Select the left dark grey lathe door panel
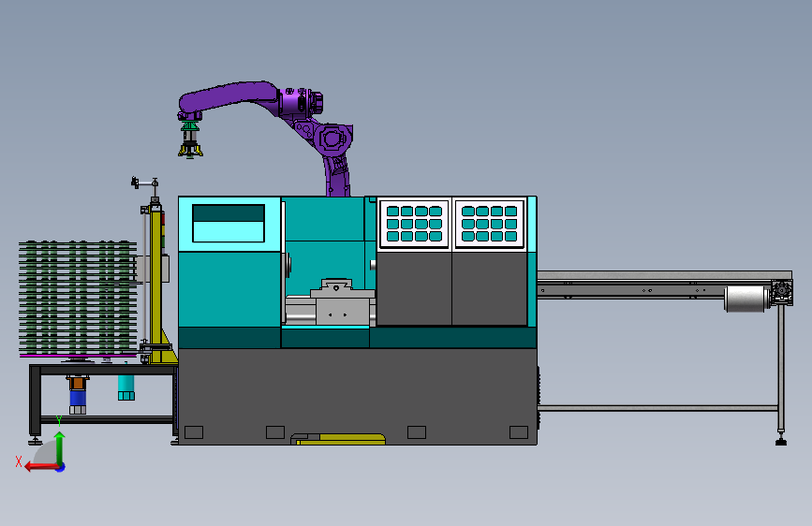The width and height of the screenshot is (812, 526). (414, 288)
